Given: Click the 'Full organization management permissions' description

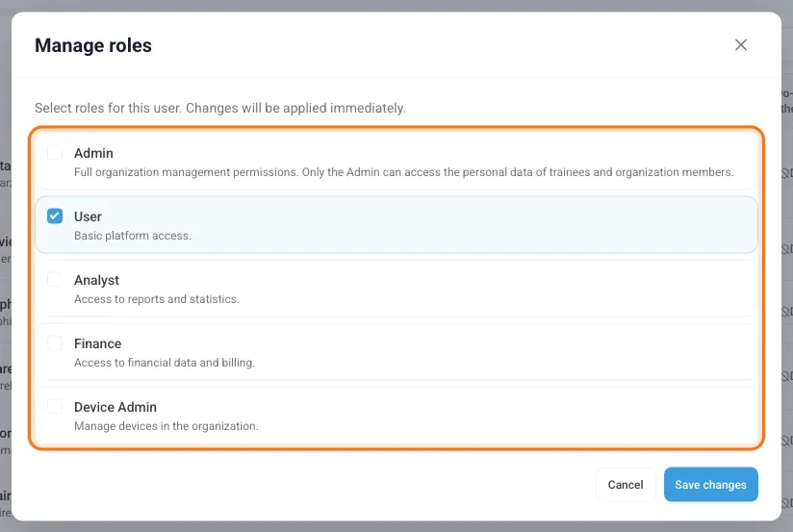Looking at the screenshot, I should click(x=403, y=172).
